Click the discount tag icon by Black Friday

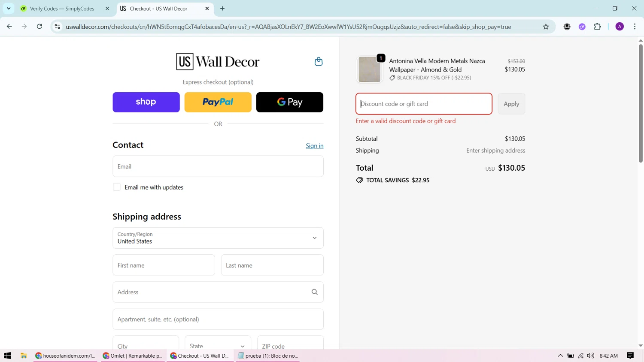pos(392,78)
